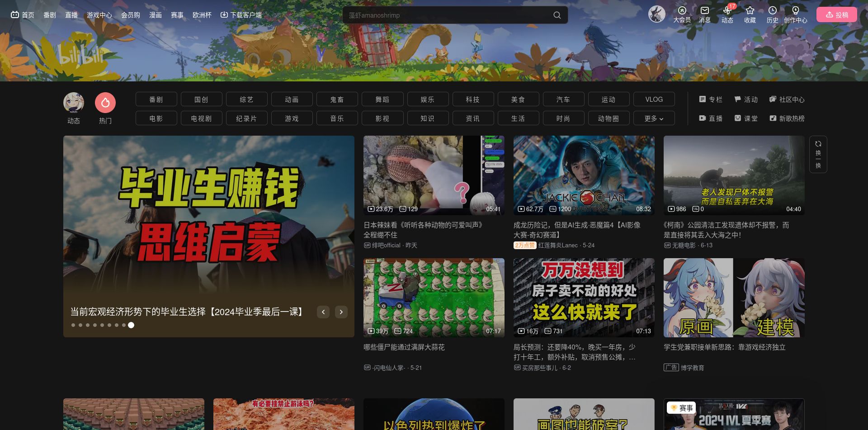
Task: Select the 会员购 top navigation item
Action: tap(131, 15)
